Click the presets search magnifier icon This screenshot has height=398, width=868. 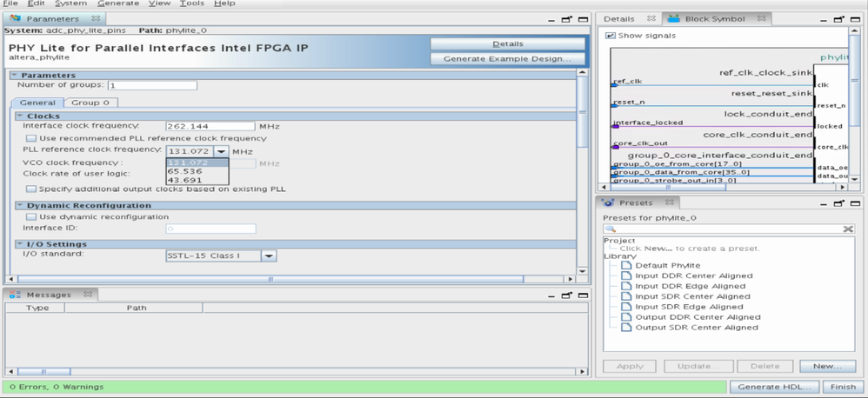pos(610,229)
